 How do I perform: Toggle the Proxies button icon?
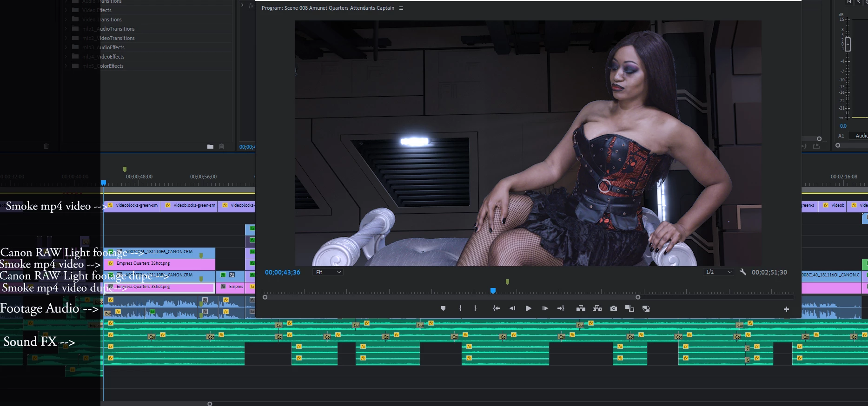(x=646, y=308)
